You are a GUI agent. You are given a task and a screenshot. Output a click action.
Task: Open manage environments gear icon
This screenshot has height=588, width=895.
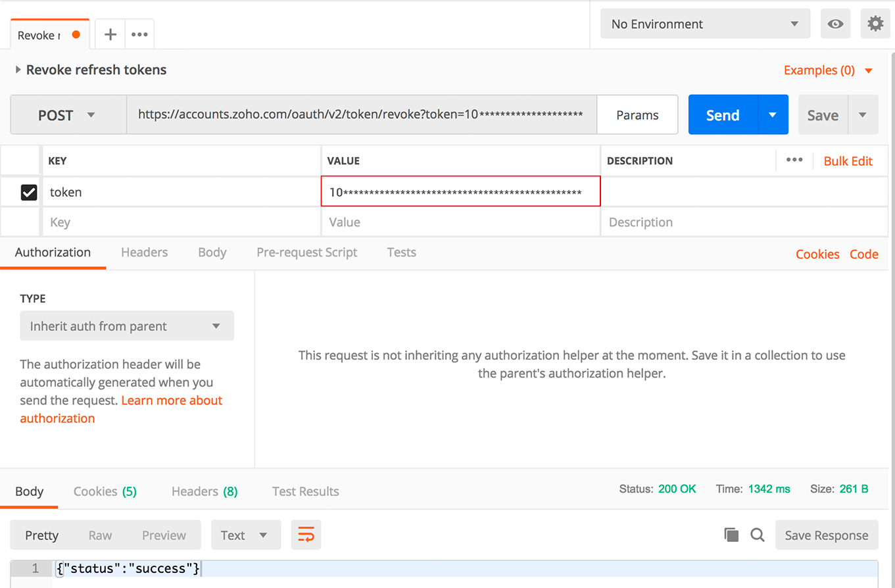coord(875,24)
